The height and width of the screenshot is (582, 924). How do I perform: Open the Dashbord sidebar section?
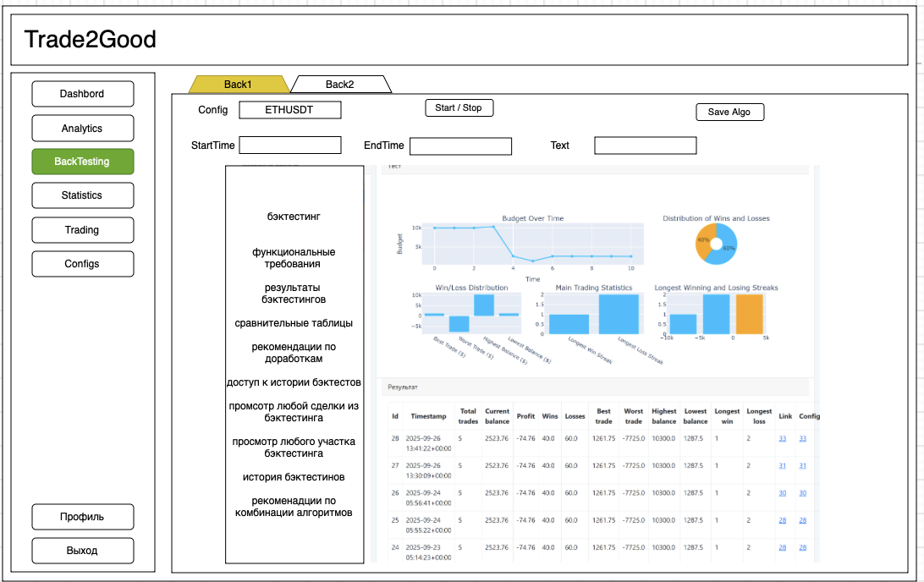[82, 94]
